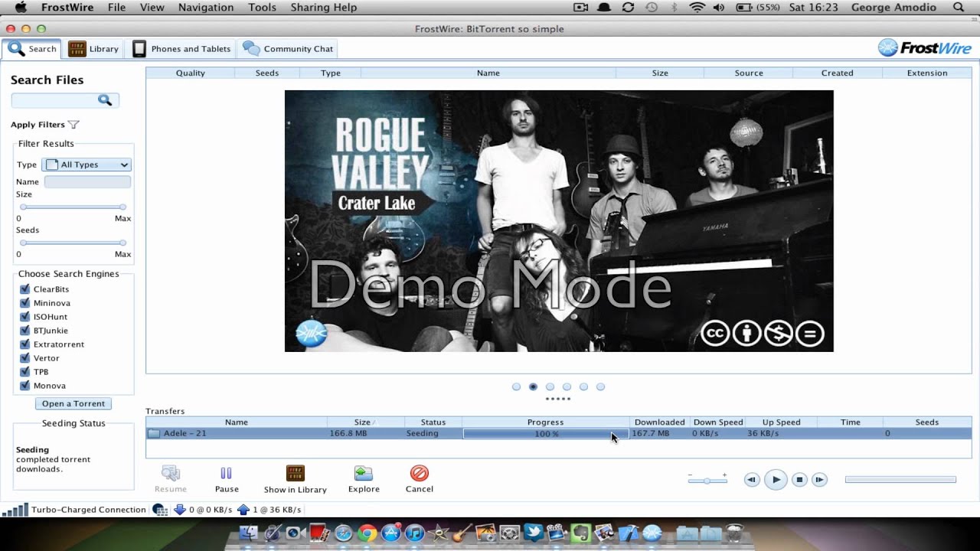
Task: Uncheck the Extratorrent search engine
Action: (24, 344)
